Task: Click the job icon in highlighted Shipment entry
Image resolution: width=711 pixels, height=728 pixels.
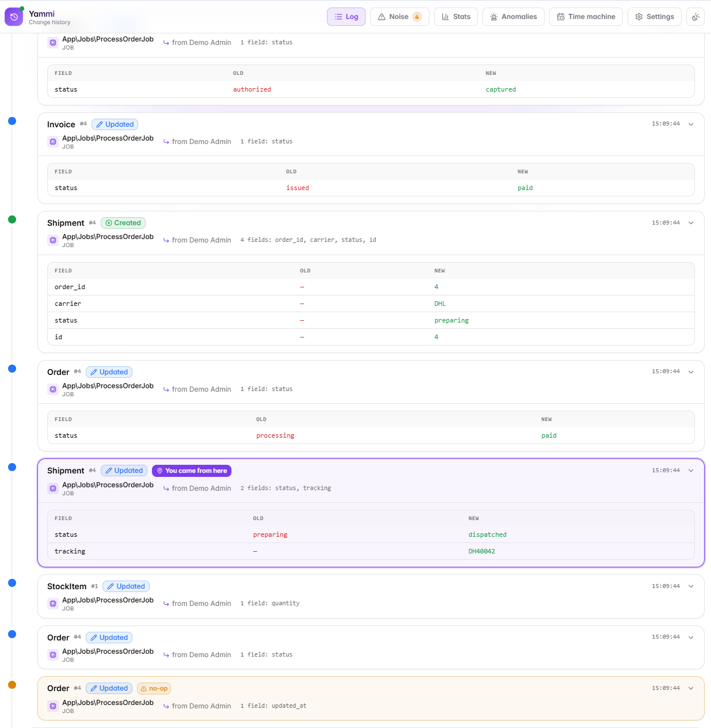Action: (53, 488)
